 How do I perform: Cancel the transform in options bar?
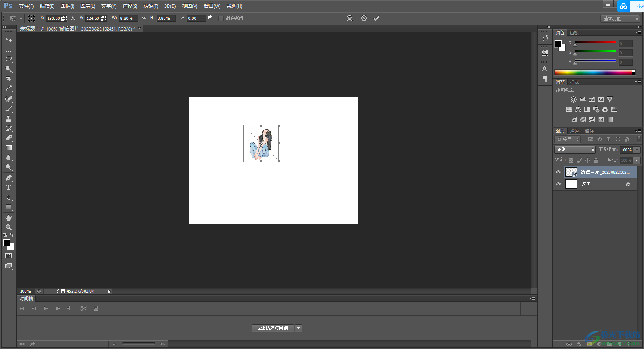(x=364, y=18)
